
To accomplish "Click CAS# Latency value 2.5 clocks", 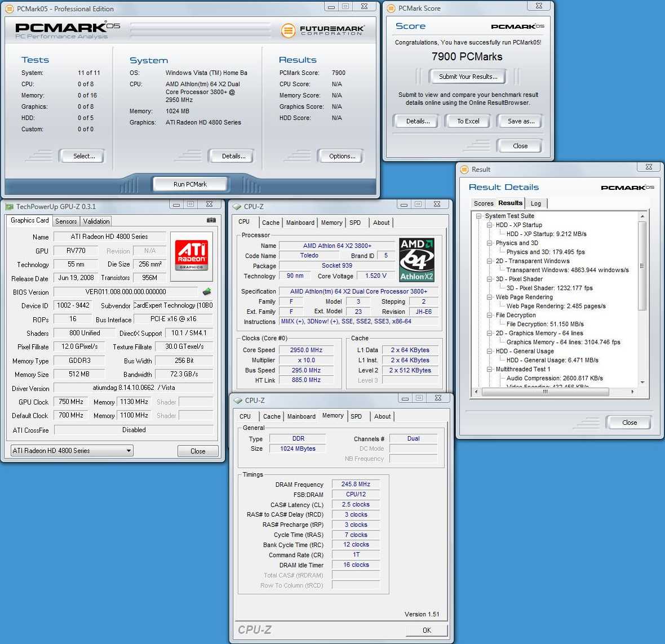I will click(356, 504).
